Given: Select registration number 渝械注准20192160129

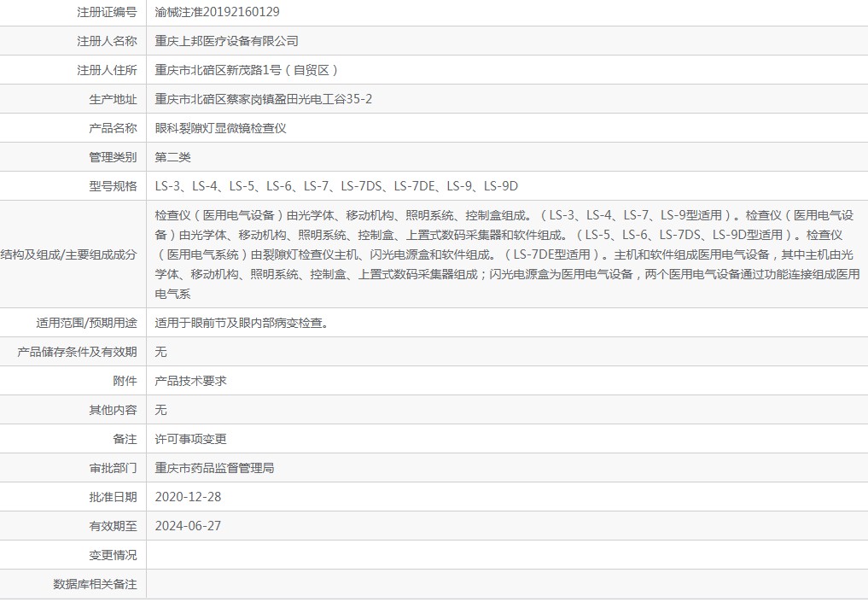Looking at the screenshot, I should point(217,12).
